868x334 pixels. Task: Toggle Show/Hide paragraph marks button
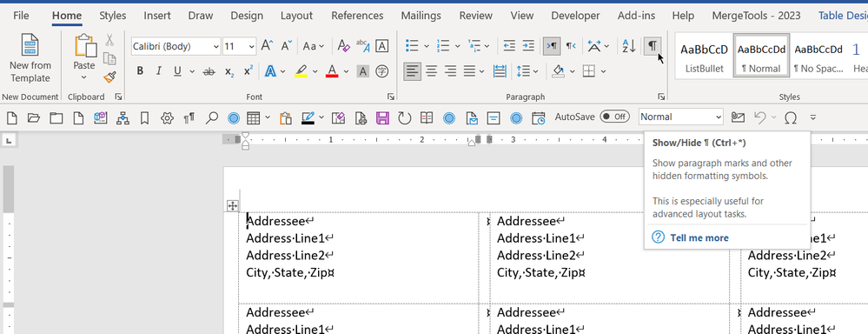click(653, 46)
